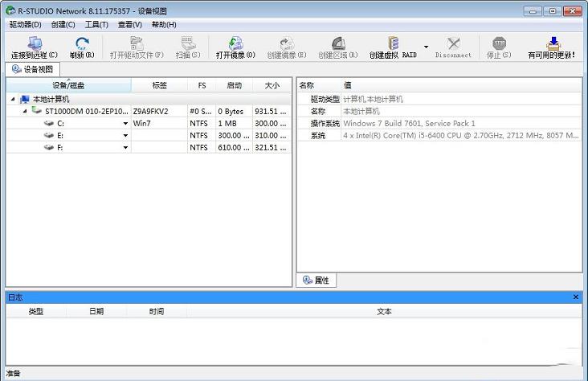The width and height of the screenshot is (588, 381).
Task: Collapse the ST1000DM disk tree node
Action: click(25, 111)
